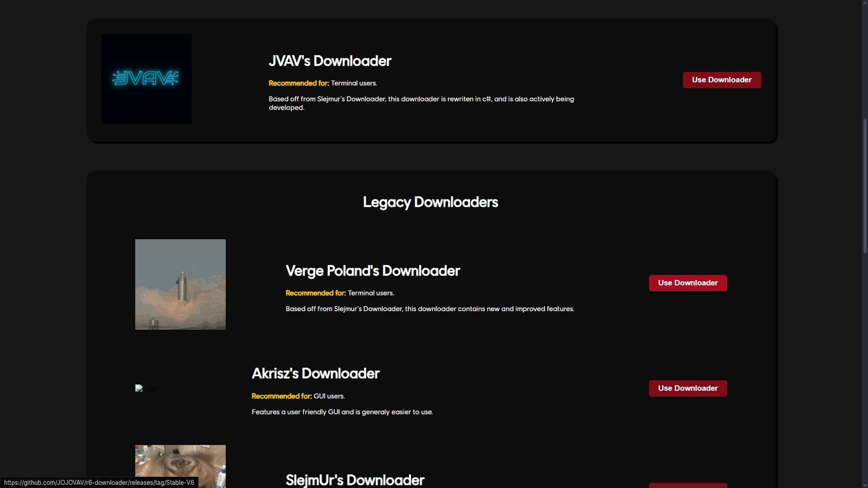
Task: Click Verge Poland's downloader description text
Action: 430,309
